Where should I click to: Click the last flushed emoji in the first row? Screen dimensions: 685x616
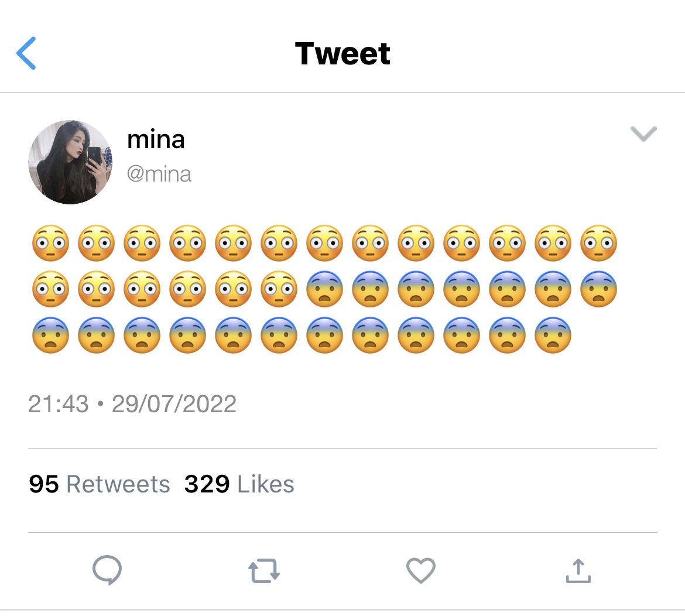(x=598, y=243)
